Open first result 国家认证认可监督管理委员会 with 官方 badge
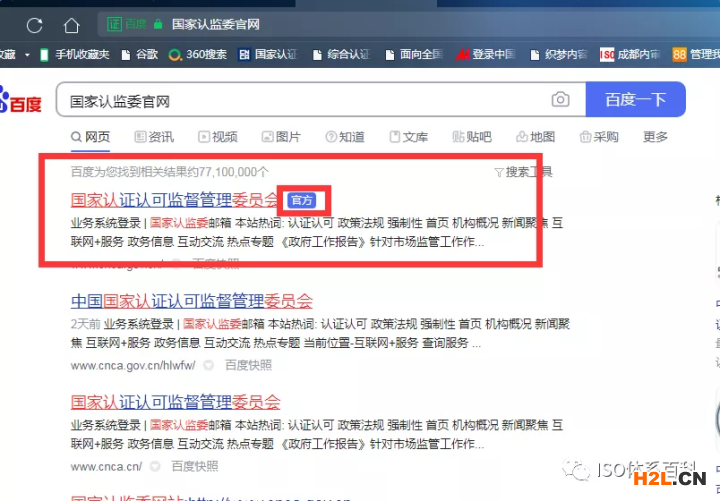Image resolution: width=720 pixels, height=501 pixels. point(175,200)
